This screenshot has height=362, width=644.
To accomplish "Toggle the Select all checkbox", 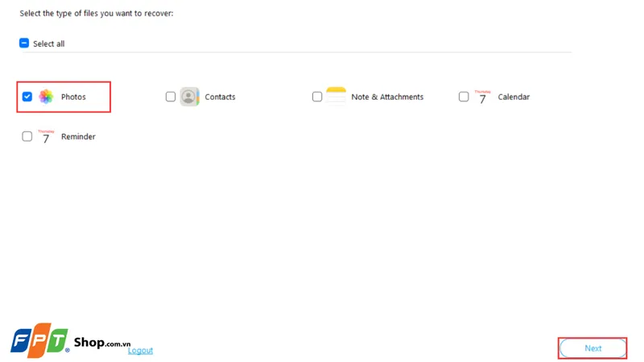I will point(24,43).
